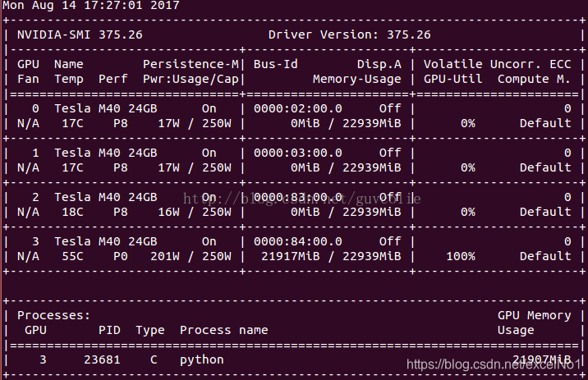Click the P0 performance state

click(x=121, y=256)
